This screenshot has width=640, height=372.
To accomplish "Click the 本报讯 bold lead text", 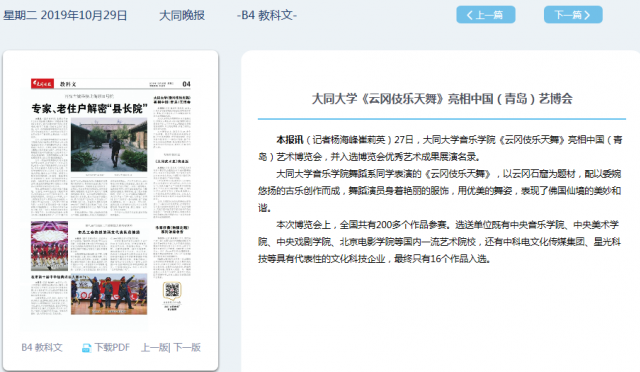I will (x=290, y=140).
